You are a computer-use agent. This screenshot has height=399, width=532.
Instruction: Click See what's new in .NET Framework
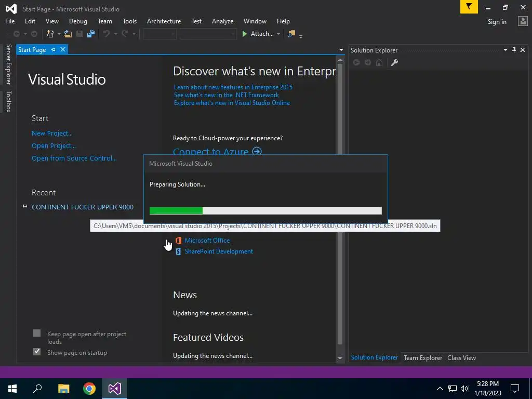click(227, 95)
